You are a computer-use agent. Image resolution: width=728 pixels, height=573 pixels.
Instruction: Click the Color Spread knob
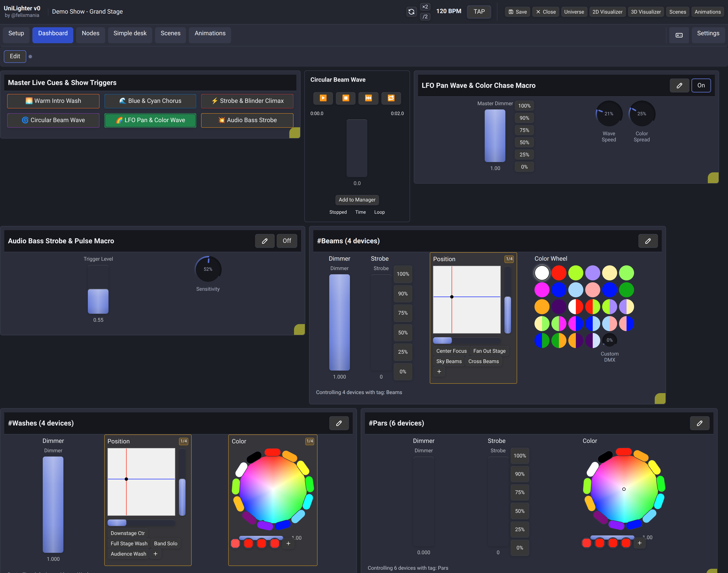coord(641,114)
